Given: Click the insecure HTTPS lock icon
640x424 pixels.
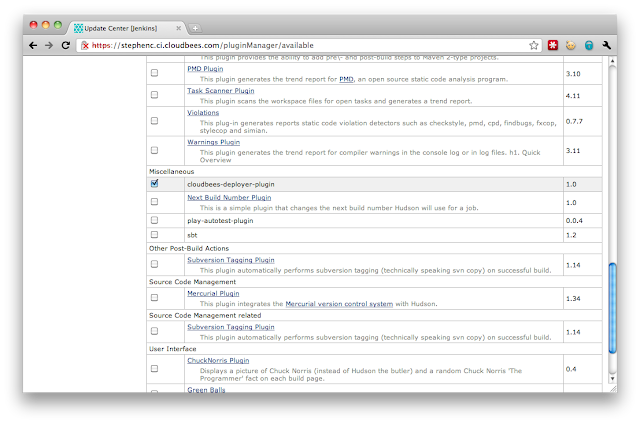Looking at the screenshot, I should point(87,45).
